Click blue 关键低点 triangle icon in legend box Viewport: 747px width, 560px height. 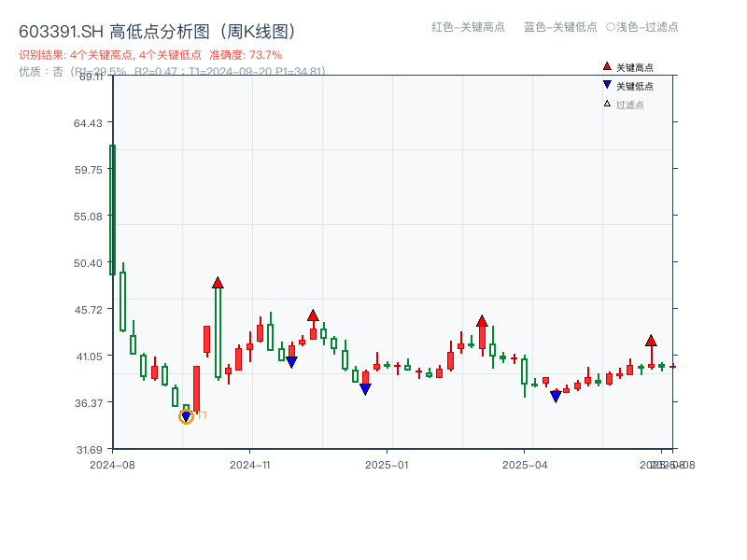(x=605, y=84)
